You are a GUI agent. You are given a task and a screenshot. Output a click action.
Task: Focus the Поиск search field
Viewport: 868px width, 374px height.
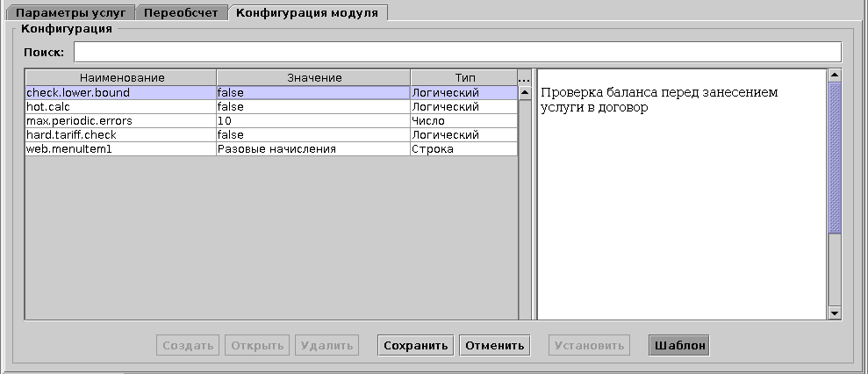tap(458, 52)
